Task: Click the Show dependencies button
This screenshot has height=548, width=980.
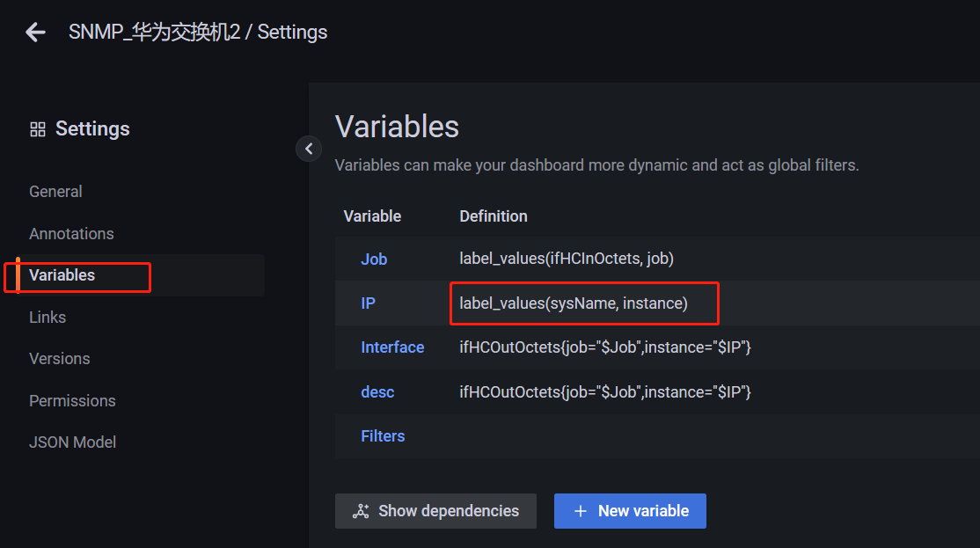Action: click(435, 511)
